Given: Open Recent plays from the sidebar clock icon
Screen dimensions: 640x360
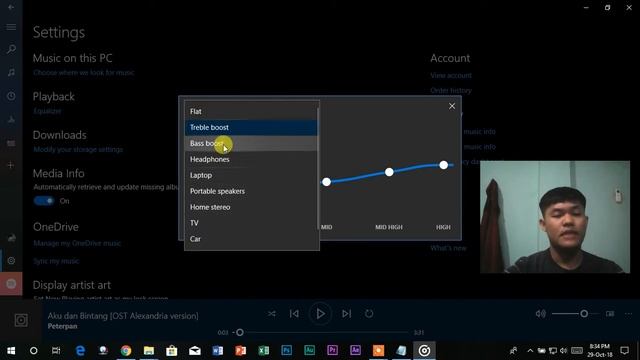Looking at the screenshot, I should click(x=11, y=96).
